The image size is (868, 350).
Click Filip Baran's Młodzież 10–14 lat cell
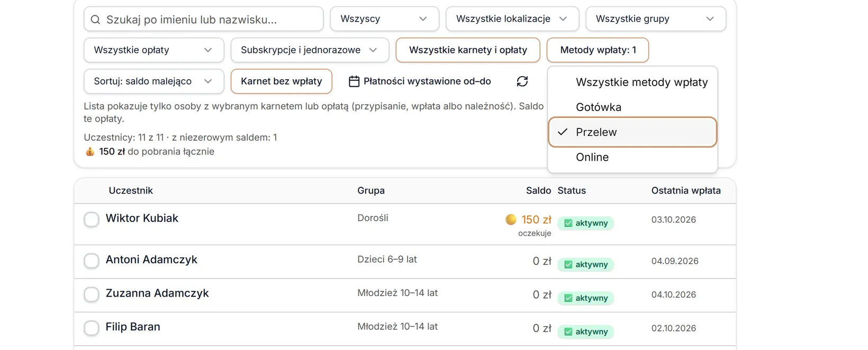point(397,327)
